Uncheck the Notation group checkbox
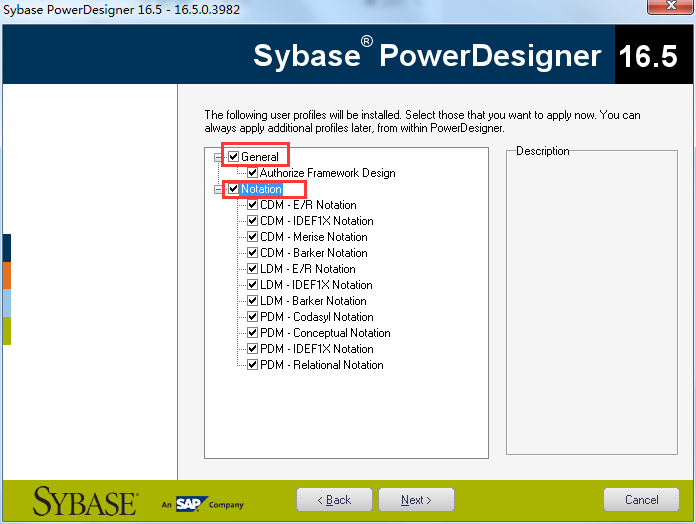The image size is (696, 524). [x=233, y=189]
